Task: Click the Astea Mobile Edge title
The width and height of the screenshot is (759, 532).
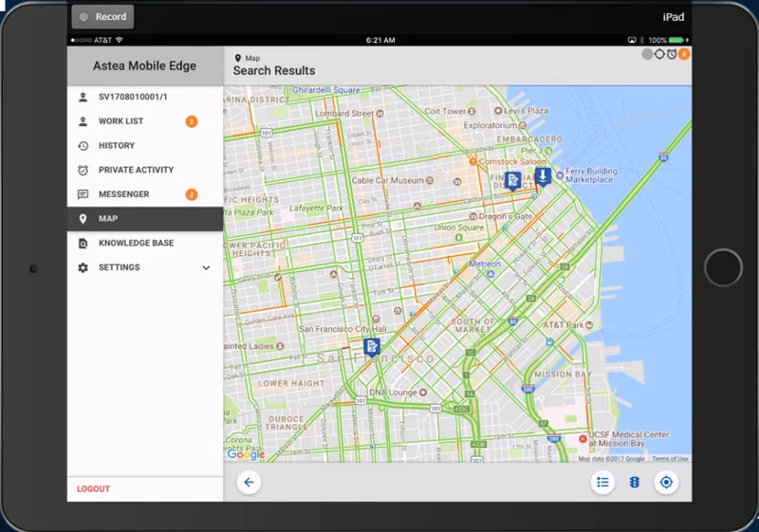Action: point(145,65)
